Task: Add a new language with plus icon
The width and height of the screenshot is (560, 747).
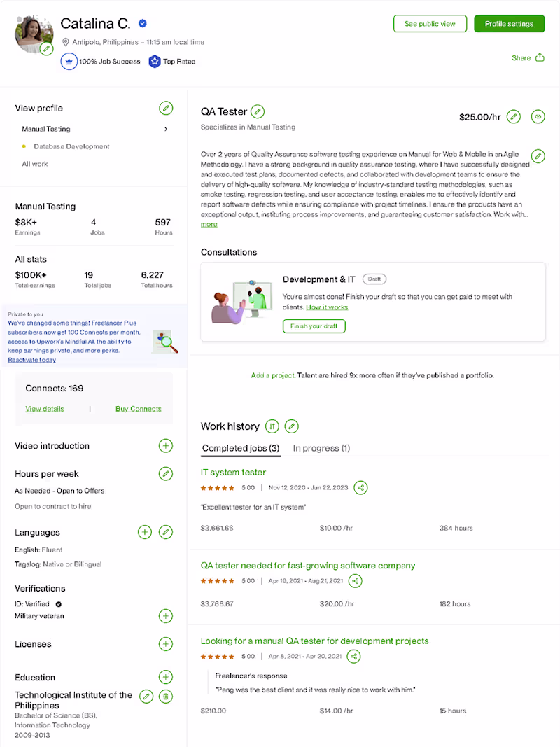Action: [x=144, y=533]
